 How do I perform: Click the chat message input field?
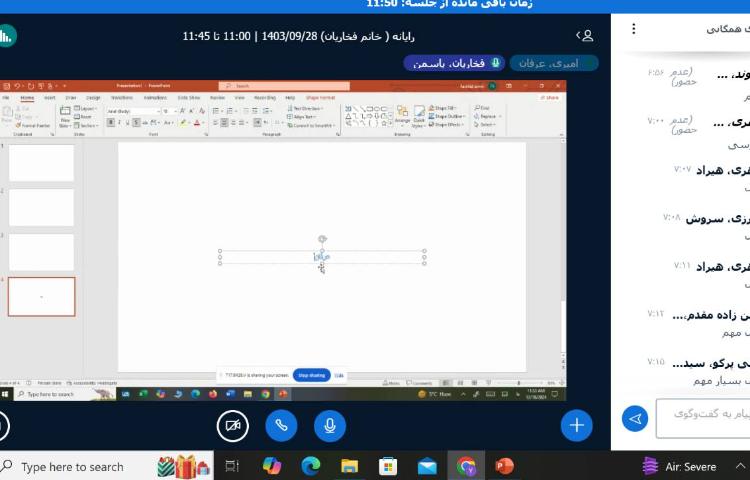tap(703, 418)
